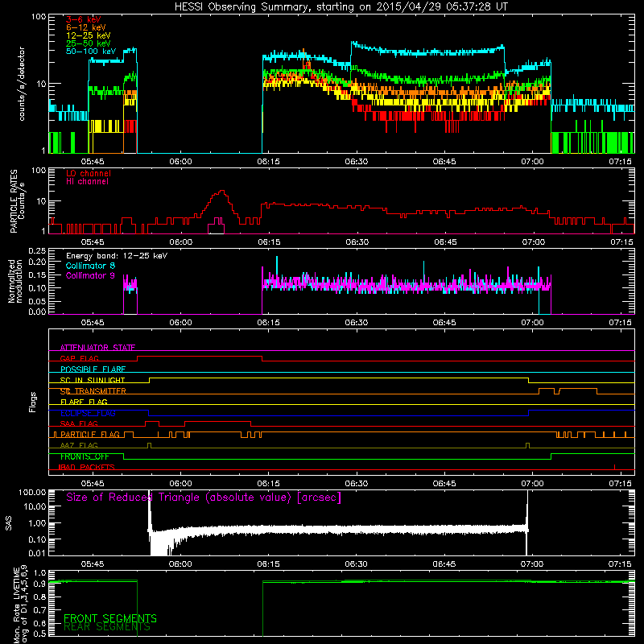
Task: Click the 'POSSIBLE_FLARE' flag label
Action: pos(93,369)
